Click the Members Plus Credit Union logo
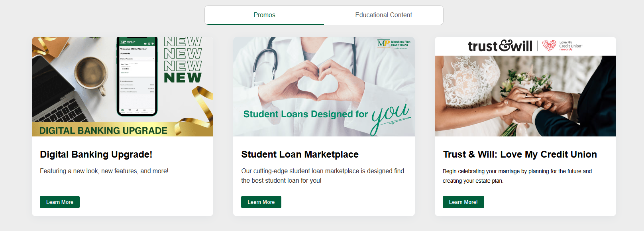 pyautogui.click(x=394, y=43)
